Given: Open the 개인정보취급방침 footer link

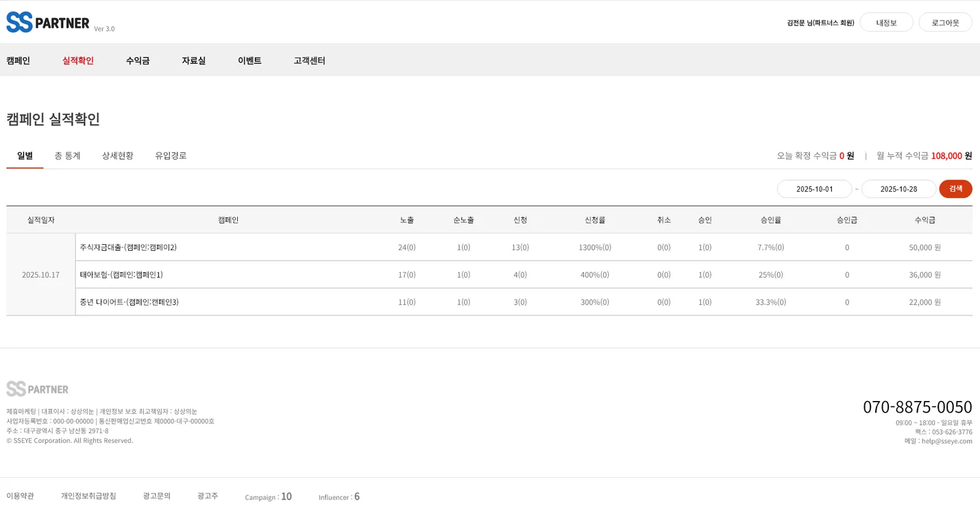Looking at the screenshot, I should (x=88, y=496).
